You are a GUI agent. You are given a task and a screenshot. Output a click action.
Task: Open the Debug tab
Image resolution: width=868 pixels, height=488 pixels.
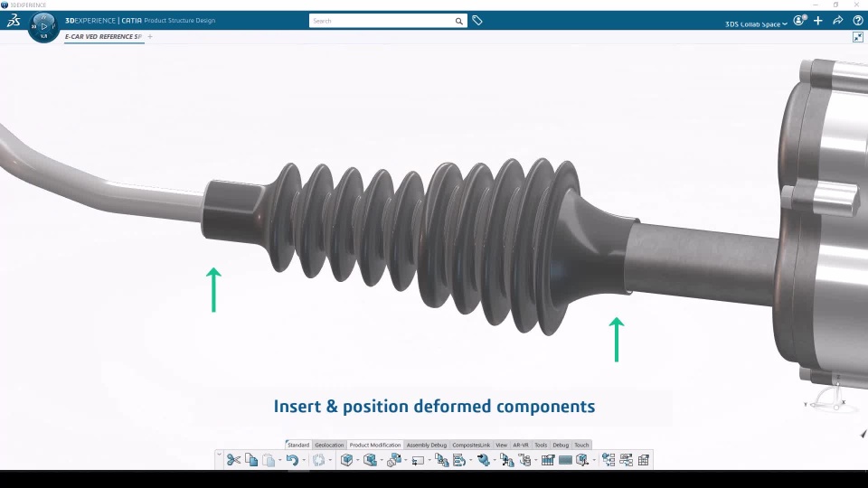click(561, 445)
